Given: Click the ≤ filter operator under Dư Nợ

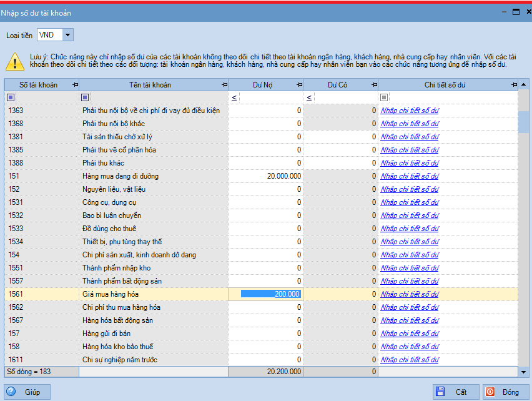Looking at the screenshot, I should coord(235,97).
